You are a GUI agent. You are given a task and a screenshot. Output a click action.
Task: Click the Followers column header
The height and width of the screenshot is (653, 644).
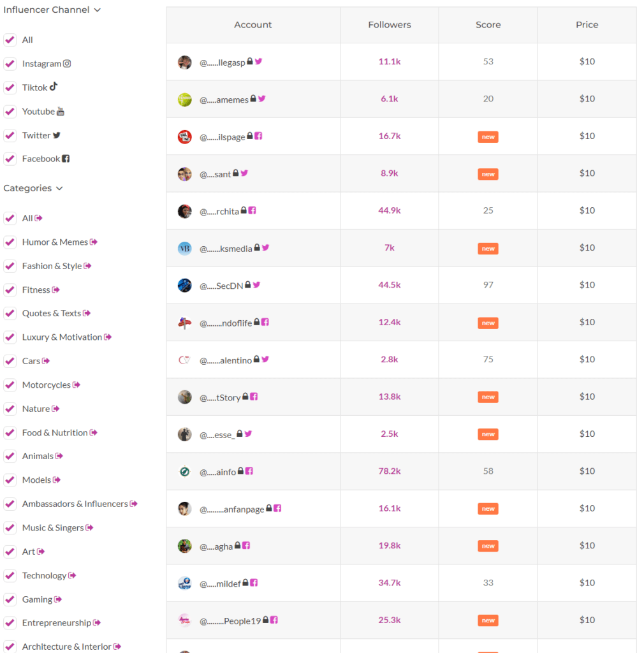click(x=389, y=24)
